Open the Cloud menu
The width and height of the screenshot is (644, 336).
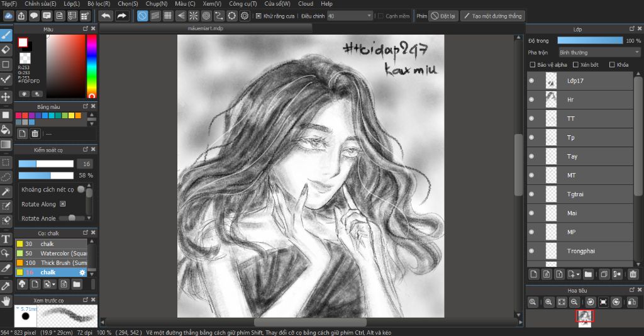pyautogui.click(x=306, y=4)
